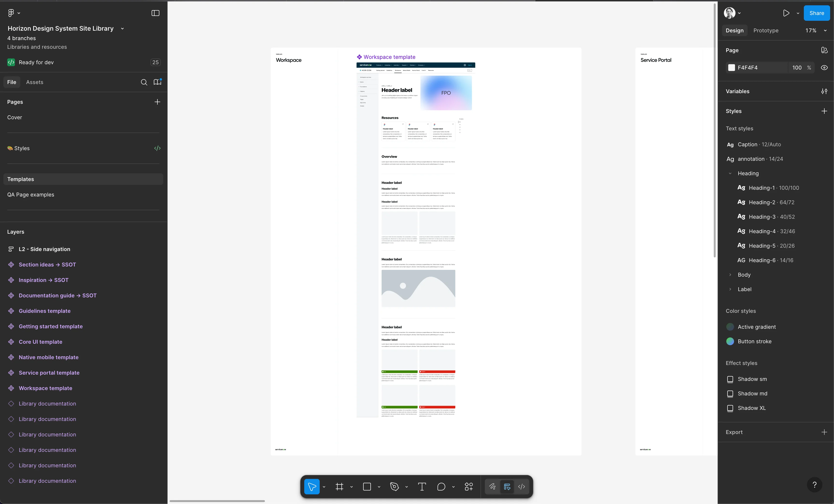
Task: Switch to the Prototype tab
Action: [766, 30]
